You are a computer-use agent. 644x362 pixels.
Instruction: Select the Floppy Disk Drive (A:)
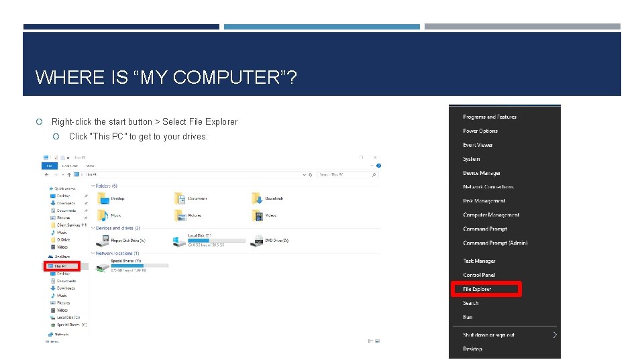(x=121, y=241)
